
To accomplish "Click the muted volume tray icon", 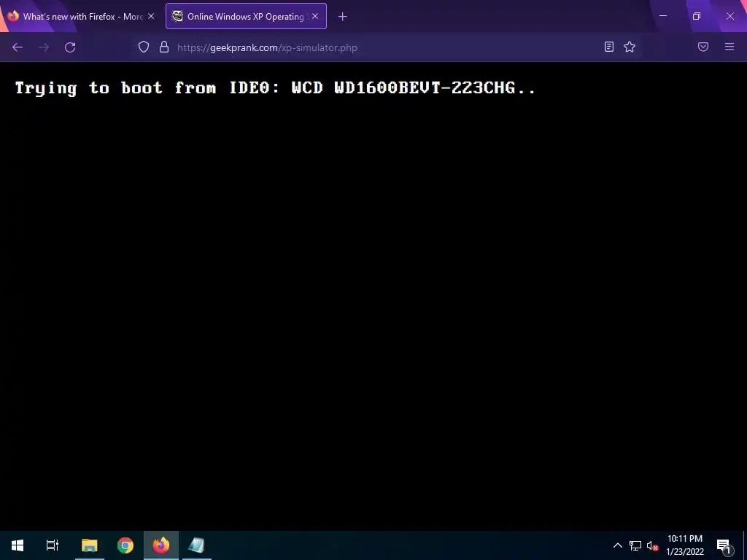I will click(x=652, y=545).
